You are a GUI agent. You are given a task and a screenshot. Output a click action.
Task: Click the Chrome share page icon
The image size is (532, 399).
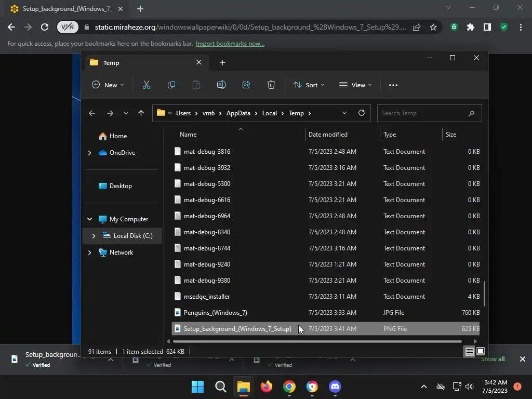[417, 27]
